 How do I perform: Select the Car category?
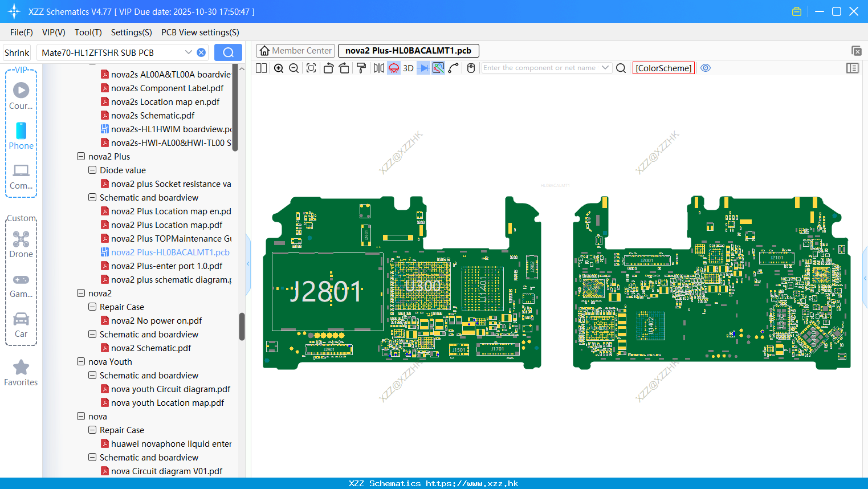(x=21, y=325)
